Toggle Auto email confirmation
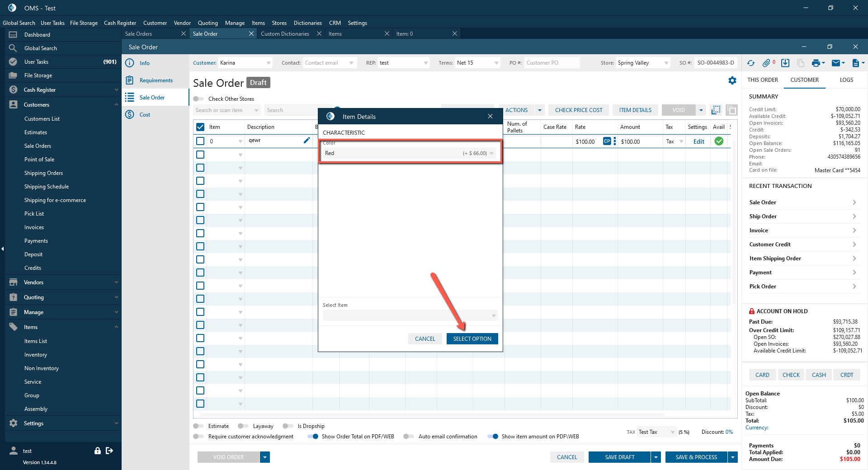Viewport: 868px width, 470px height. pos(409,437)
